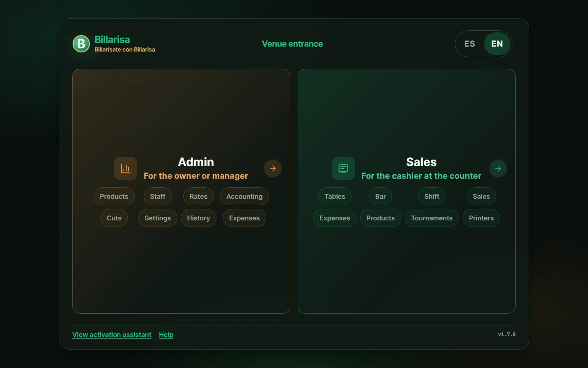Click the Admin card heading

(196, 162)
